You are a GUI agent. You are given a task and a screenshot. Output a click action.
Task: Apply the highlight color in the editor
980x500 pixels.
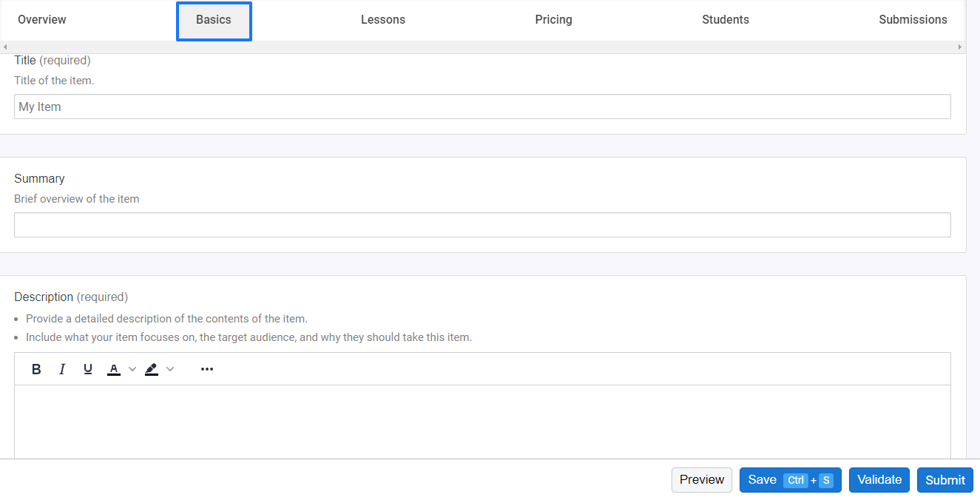(x=152, y=368)
